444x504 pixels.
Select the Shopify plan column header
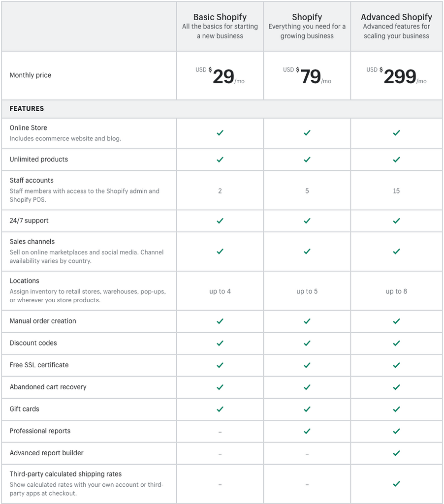coord(307,17)
